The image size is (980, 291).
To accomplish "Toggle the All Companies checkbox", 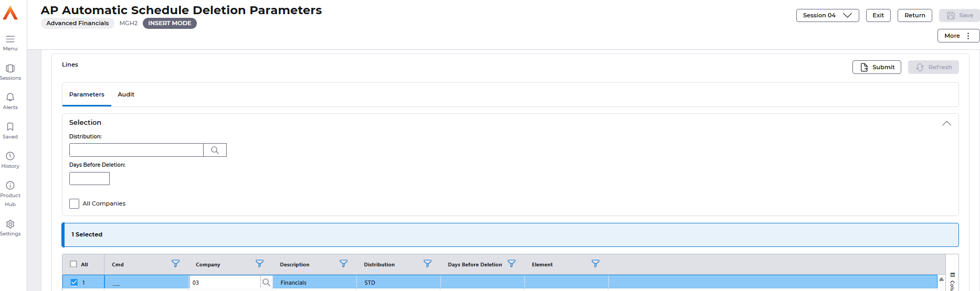I will (74, 203).
